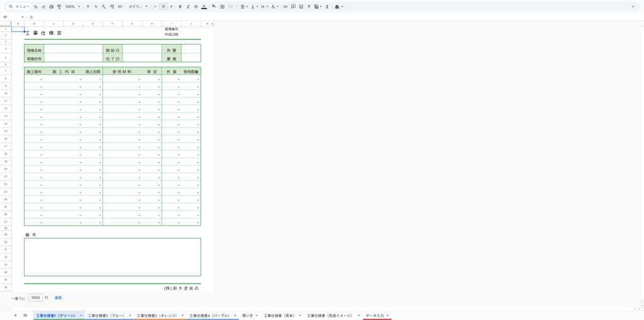Open row 8 使用数量 cell dropdown

pos(198,79)
